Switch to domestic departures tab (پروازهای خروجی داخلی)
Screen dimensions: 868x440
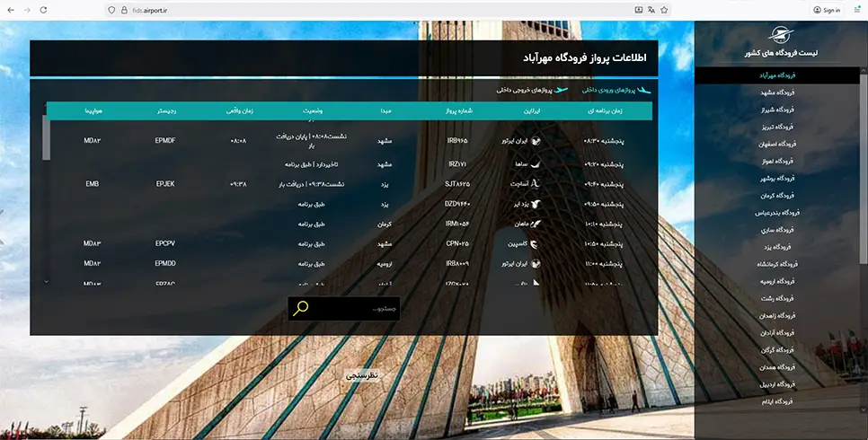(532, 90)
